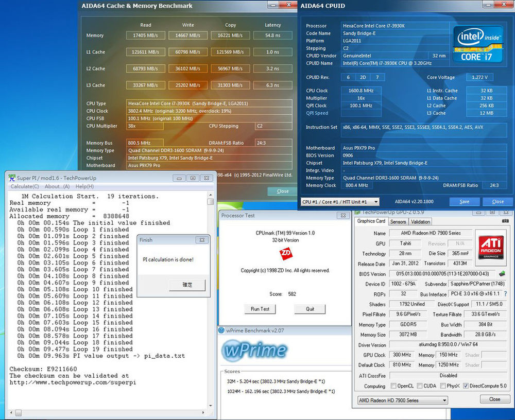Click the GPU-Z camera screenshot icon

point(505,221)
